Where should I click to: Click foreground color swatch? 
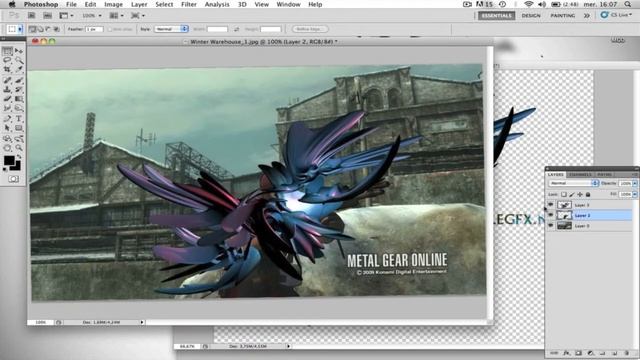click(9, 160)
